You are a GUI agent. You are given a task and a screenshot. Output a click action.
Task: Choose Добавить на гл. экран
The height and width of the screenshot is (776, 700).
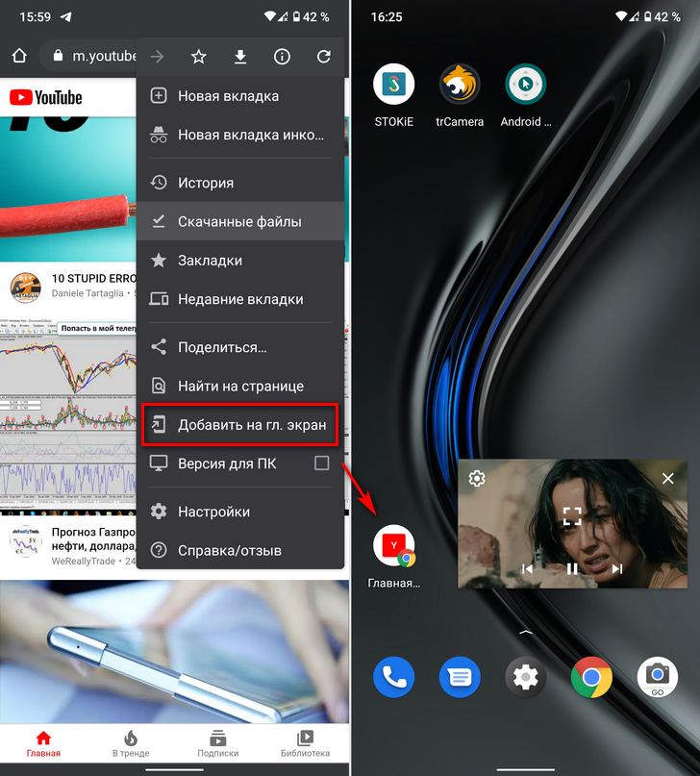(240, 425)
